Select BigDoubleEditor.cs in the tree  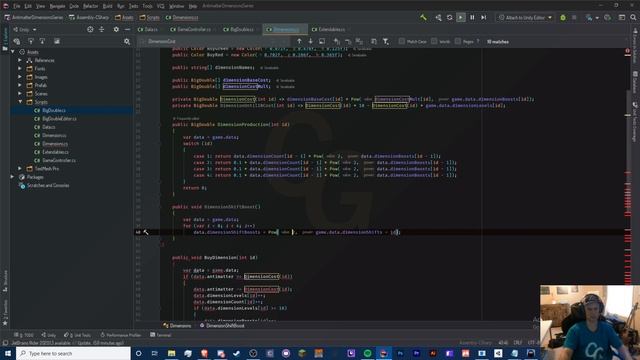(x=59, y=118)
